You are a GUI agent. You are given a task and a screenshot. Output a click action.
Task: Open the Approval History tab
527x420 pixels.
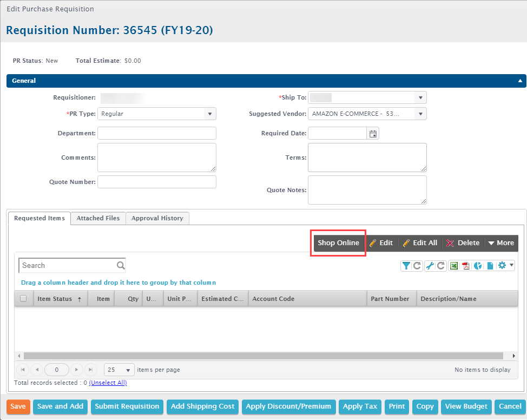coord(157,218)
